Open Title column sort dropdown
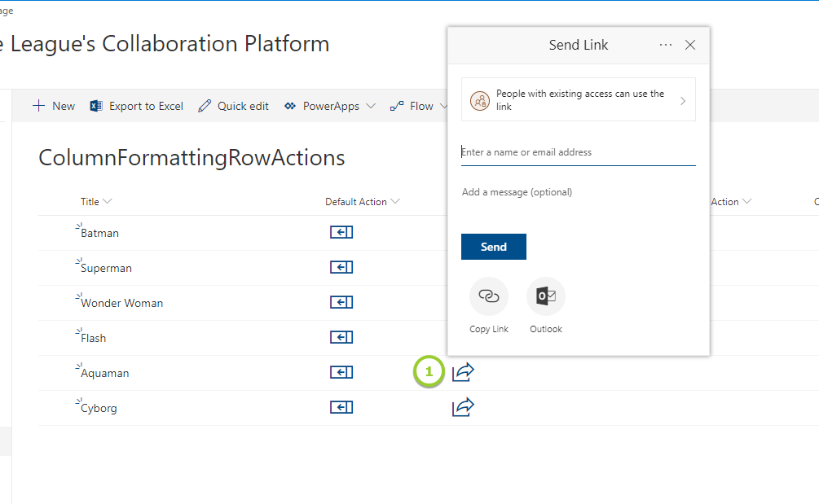819x504 pixels. 96,202
